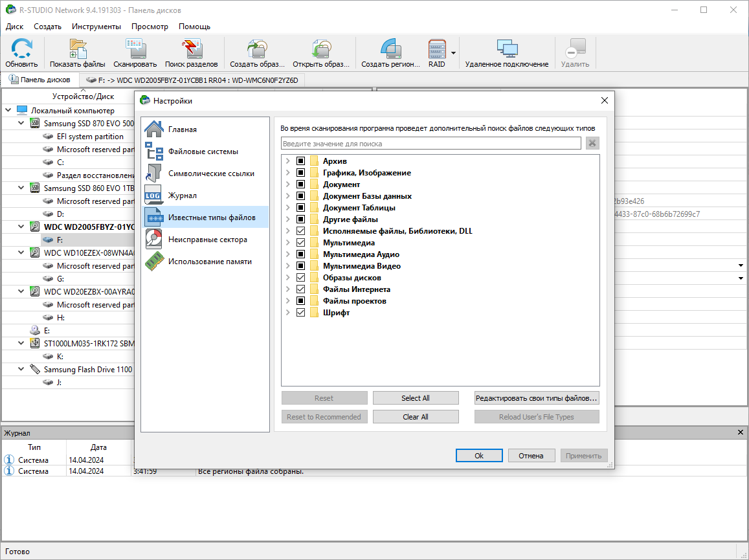
Task: Toggle the Архив file type checkbox
Action: pyautogui.click(x=300, y=161)
